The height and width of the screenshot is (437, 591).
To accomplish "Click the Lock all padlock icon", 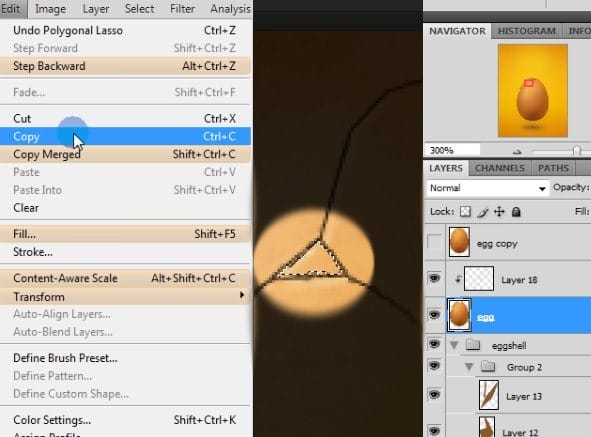I will click(516, 212).
